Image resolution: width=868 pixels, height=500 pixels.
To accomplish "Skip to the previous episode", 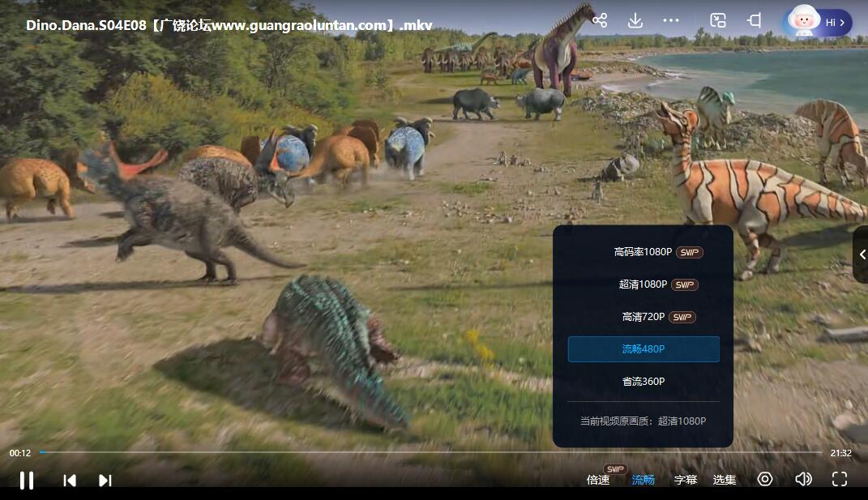I will [x=70, y=480].
